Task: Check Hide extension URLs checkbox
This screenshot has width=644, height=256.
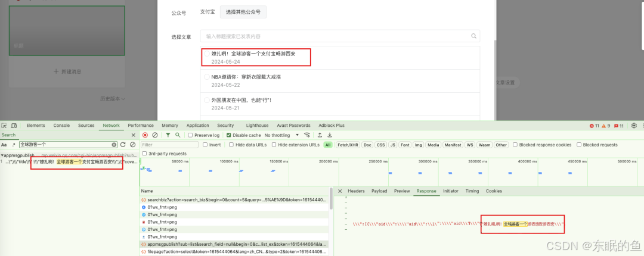Action: point(274,145)
